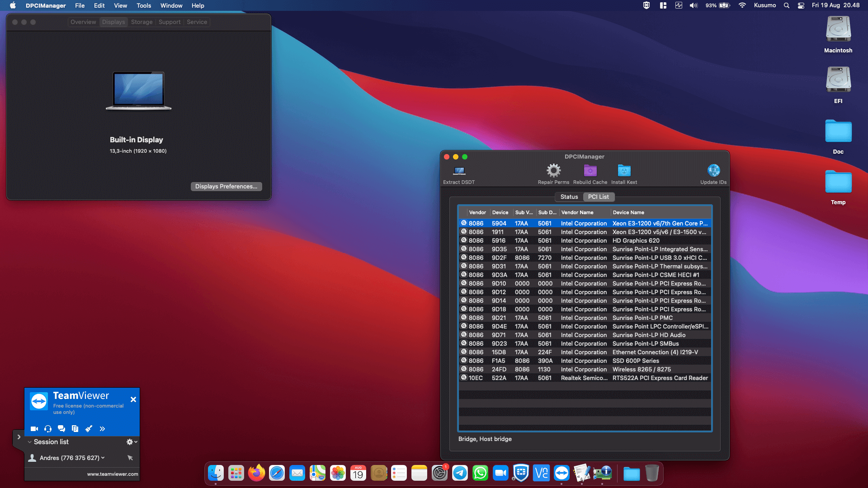Click the Update IDs globe icon
This screenshot has width=868, height=488.
coord(713,171)
